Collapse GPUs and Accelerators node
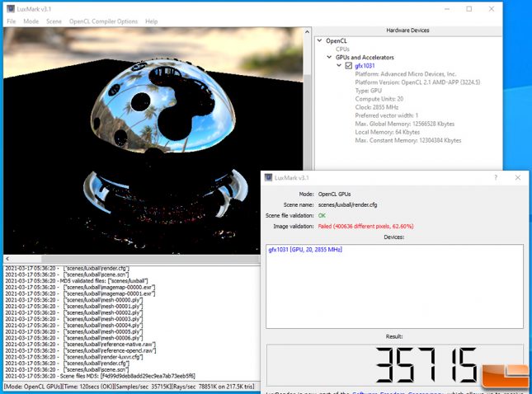This screenshot has width=532, height=394. click(329, 57)
